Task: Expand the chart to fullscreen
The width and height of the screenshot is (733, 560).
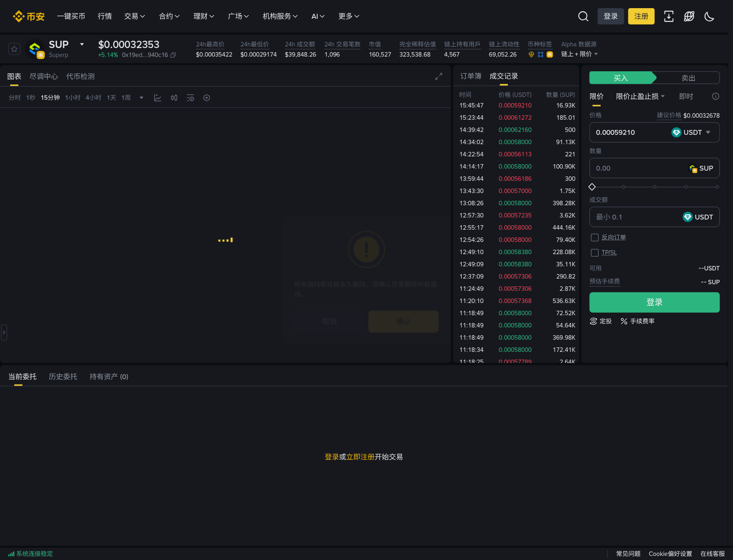Action: [x=439, y=76]
